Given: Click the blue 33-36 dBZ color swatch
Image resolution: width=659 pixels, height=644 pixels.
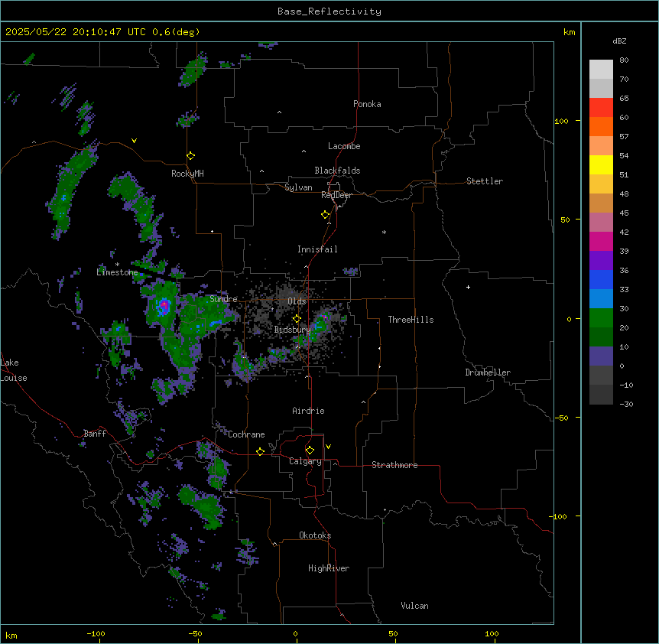Looking at the screenshot, I should click(601, 279).
